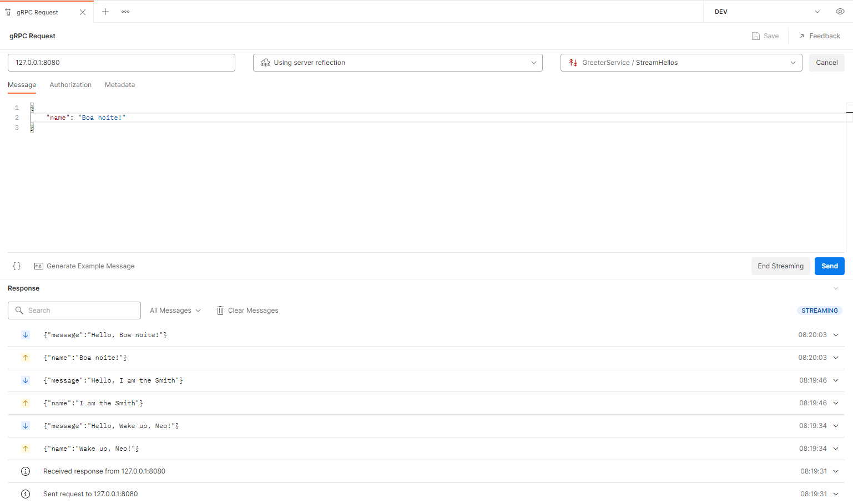
Task: Open the Feedback link
Action: click(819, 36)
